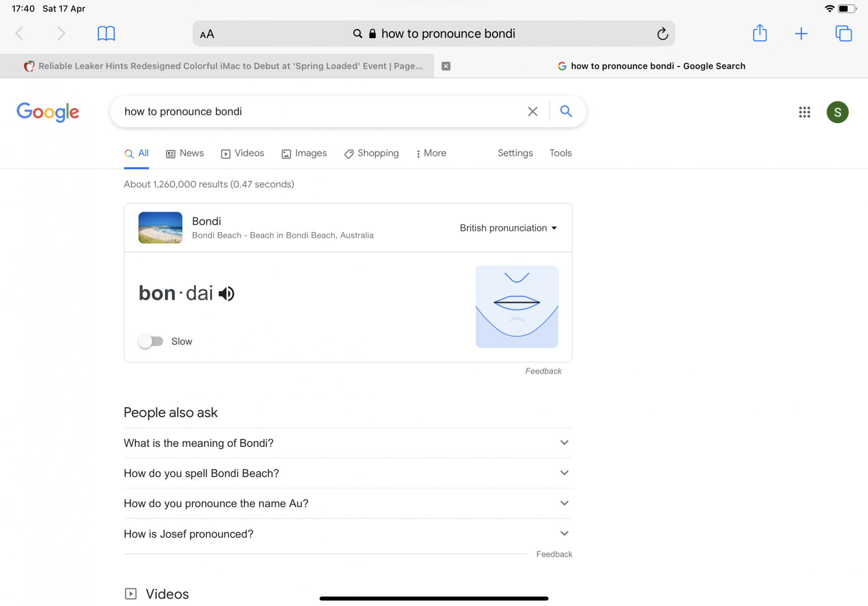The height and width of the screenshot is (606, 868).
Task: Switch to the Images results tab
Action: click(x=304, y=153)
